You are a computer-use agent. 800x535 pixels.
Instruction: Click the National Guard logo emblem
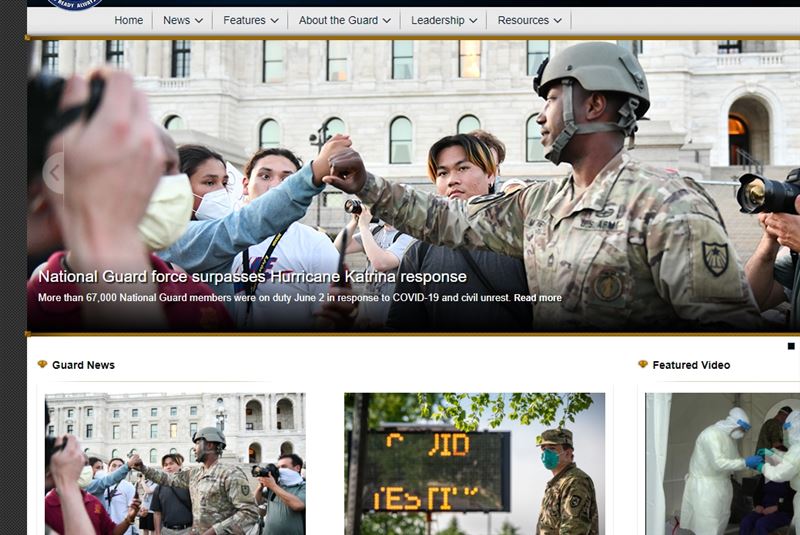pos(74,4)
